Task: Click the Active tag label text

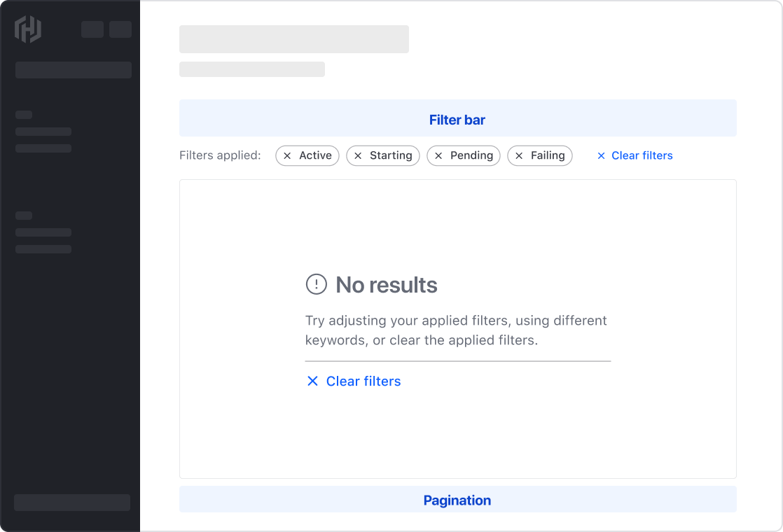Action: 315,155
